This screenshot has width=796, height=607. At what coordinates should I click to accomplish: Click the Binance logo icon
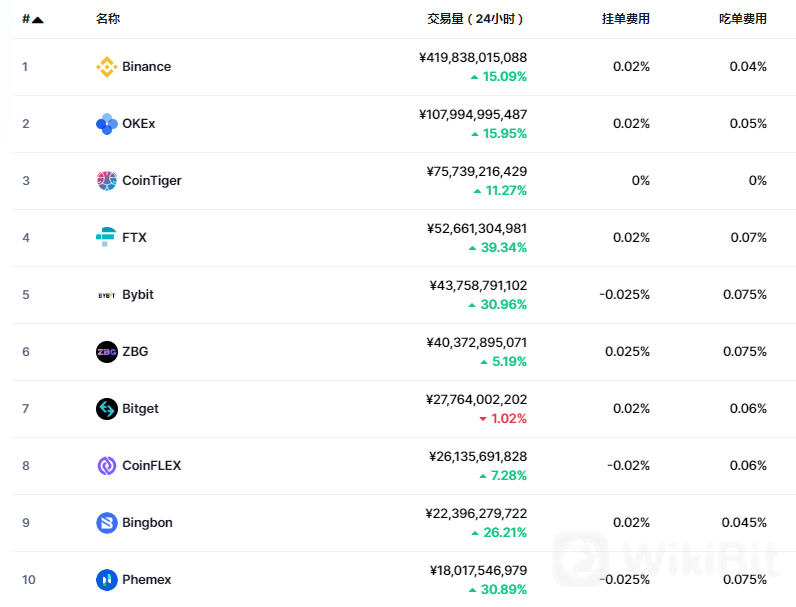[x=106, y=67]
